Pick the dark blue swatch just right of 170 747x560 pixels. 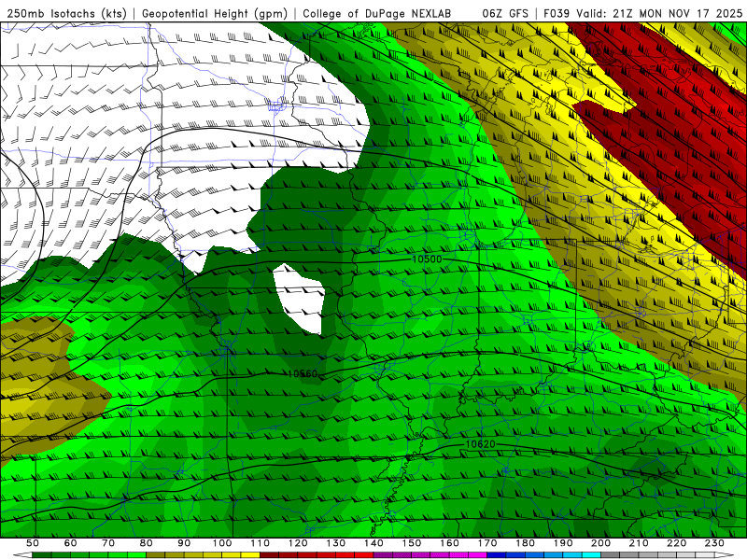pos(497,555)
